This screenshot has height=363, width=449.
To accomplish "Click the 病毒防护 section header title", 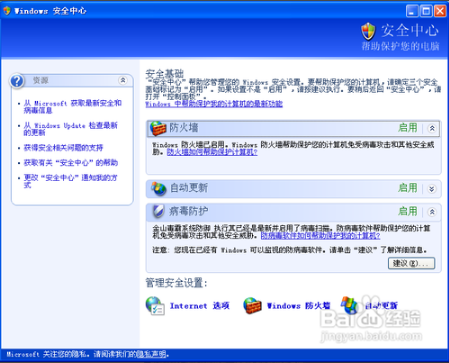I will pos(188,211).
